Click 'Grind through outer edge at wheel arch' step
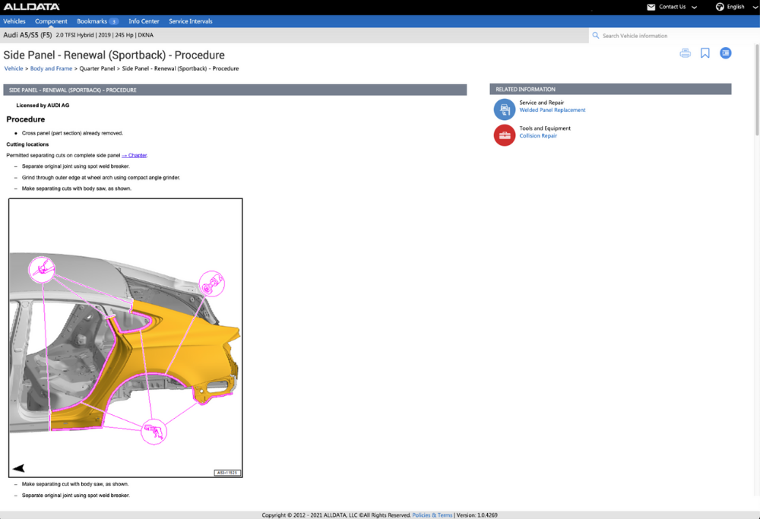This screenshot has width=760, height=532. pyautogui.click(x=101, y=177)
